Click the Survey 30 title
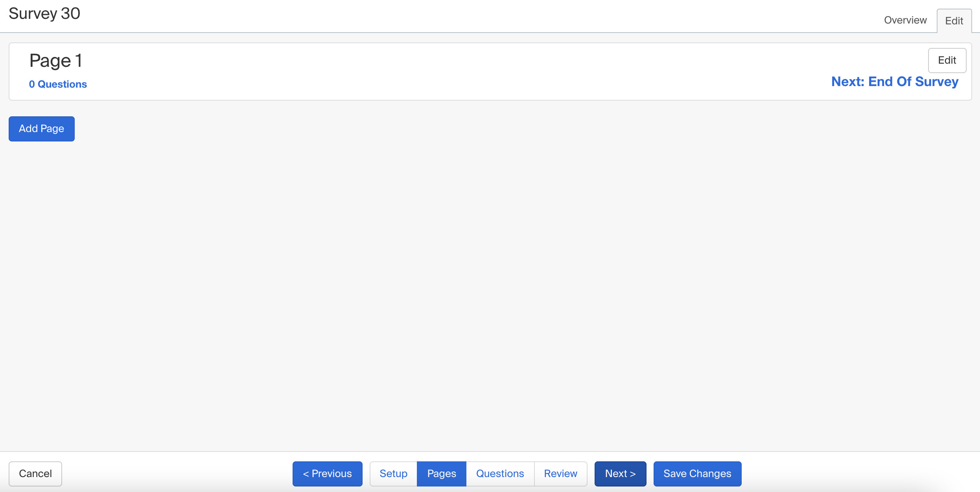Viewport: 980px width, 492px height. point(44,14)
